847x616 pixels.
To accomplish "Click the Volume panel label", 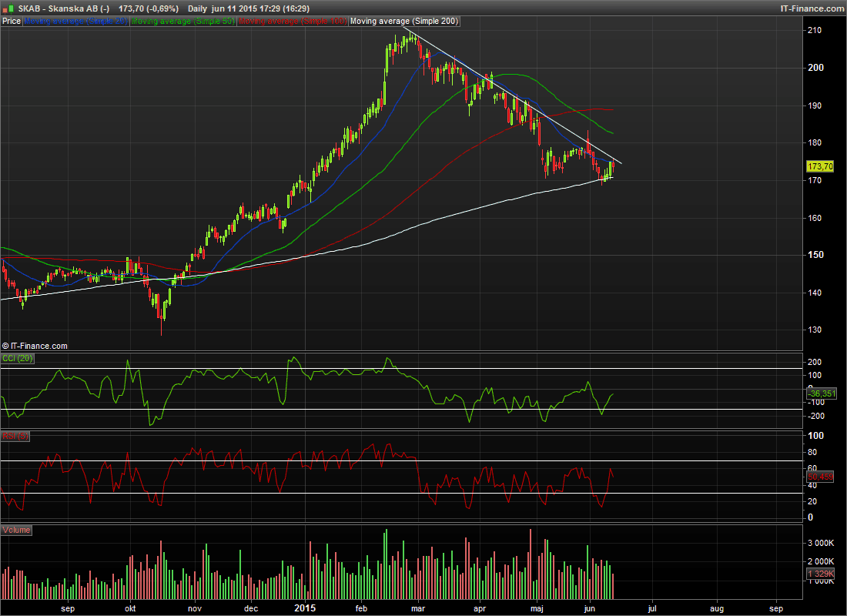I will (x=17, y=530).
